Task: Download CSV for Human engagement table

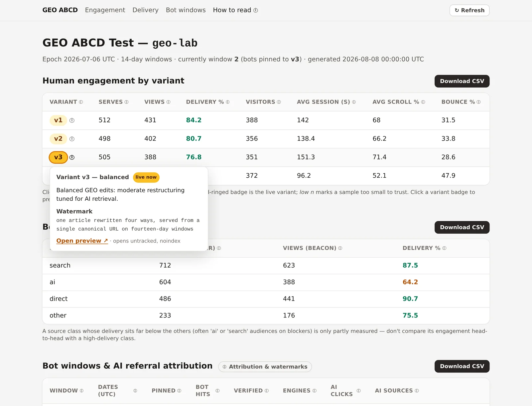Action: click(462, 81)
